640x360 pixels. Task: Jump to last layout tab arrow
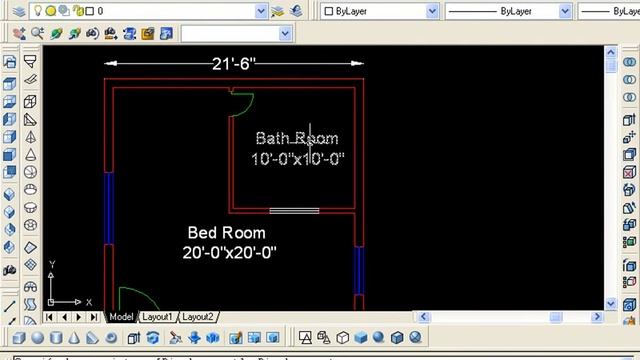94,317
